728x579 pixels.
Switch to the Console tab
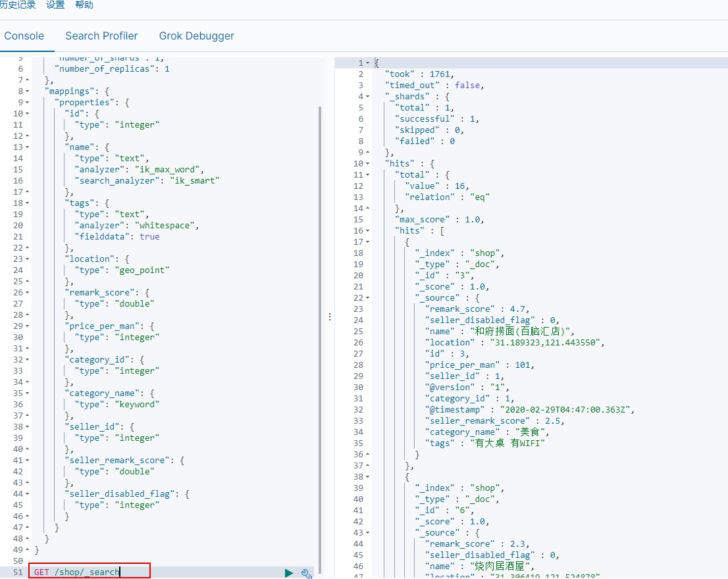(x=24, y=36)
